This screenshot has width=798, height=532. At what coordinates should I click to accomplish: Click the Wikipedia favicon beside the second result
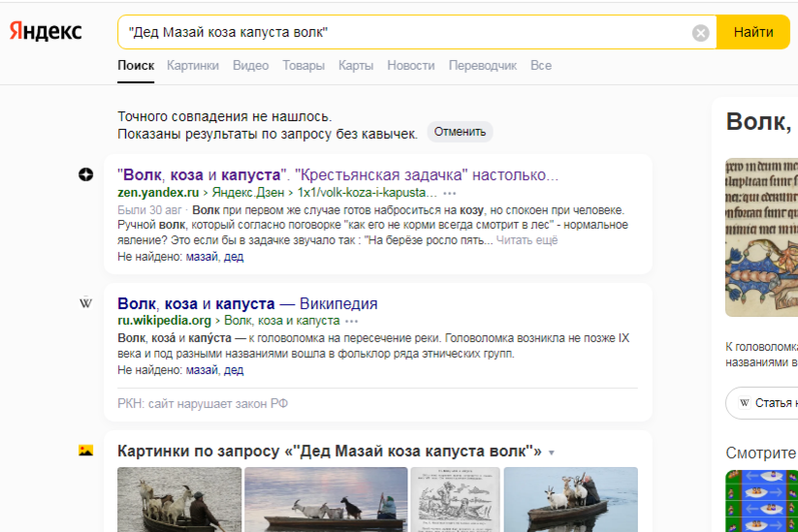86,303
